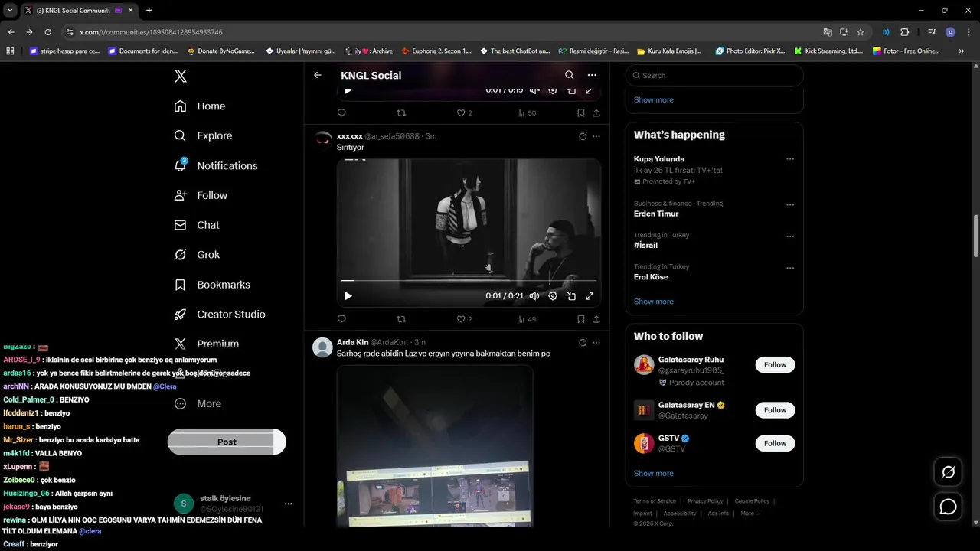
Task: Follow Galatasaray Ruhu account
Action: (775, 365)
